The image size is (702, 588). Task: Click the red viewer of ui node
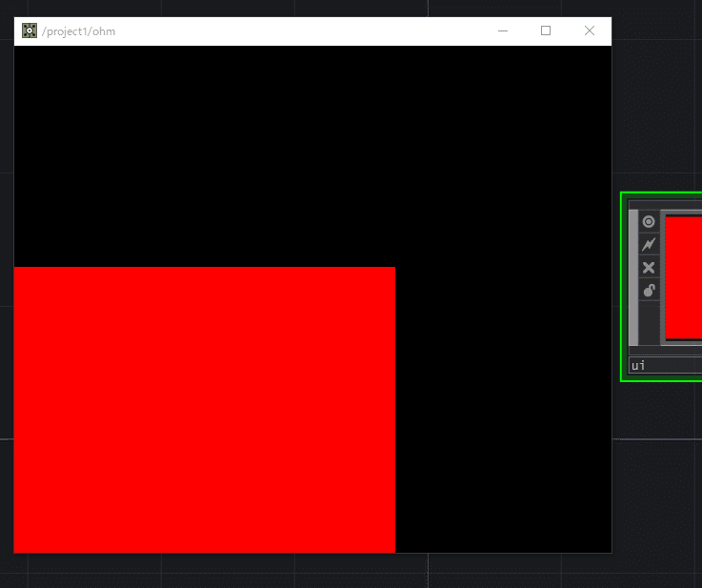(x=684, y=277)
